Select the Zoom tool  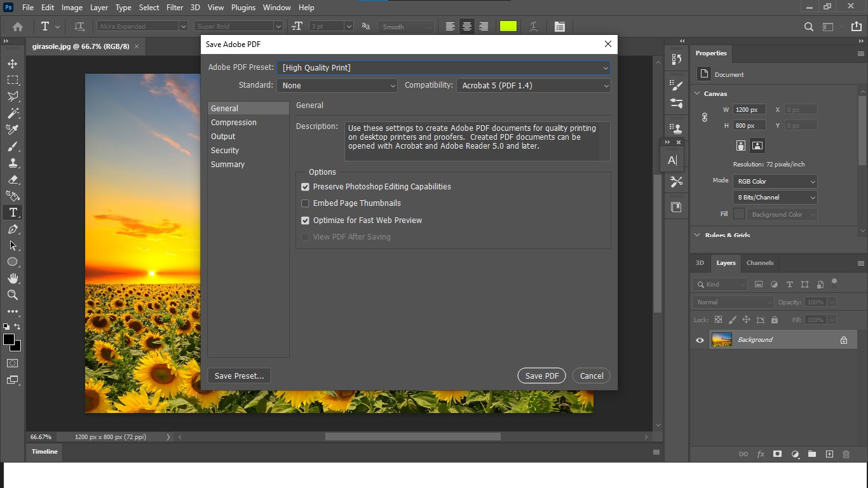(12, 295)
